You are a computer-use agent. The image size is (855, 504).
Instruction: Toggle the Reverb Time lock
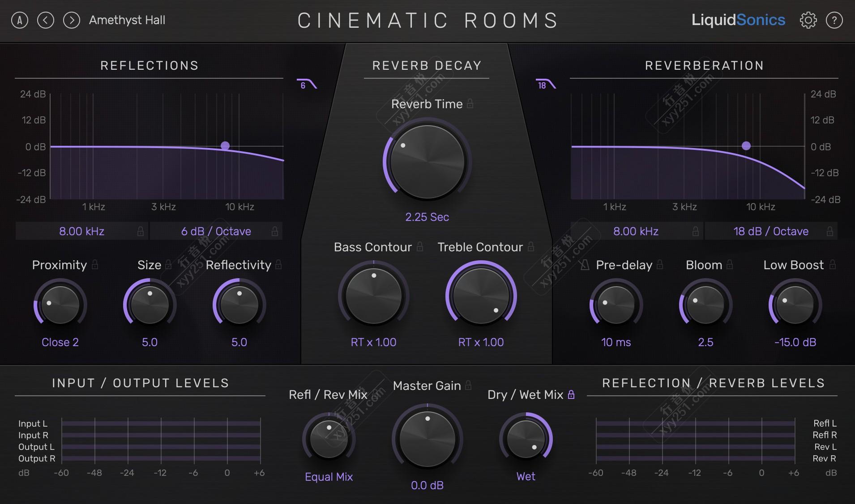(470, 104)
